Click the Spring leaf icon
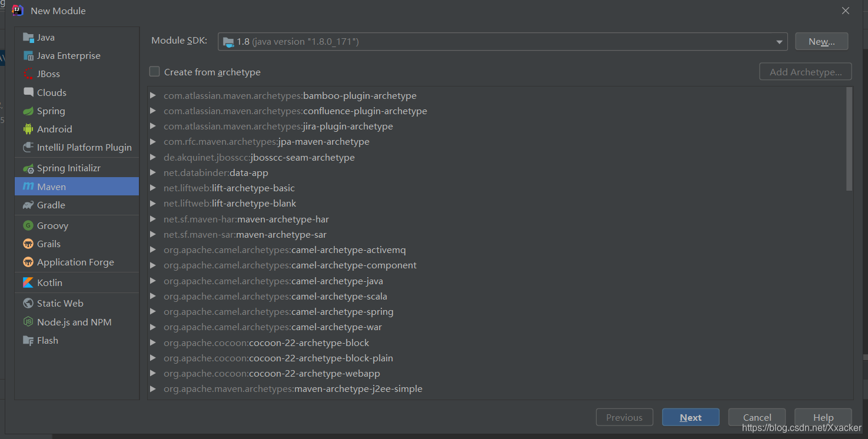The width and height of the screenshot is (868, 439). click(x=28, y=111)
